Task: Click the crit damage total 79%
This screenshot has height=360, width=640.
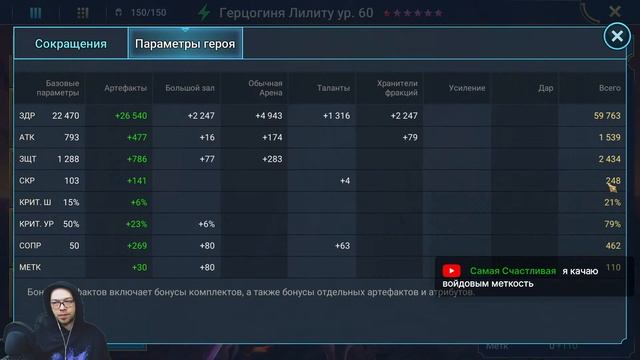Action: tap(613, 224)
